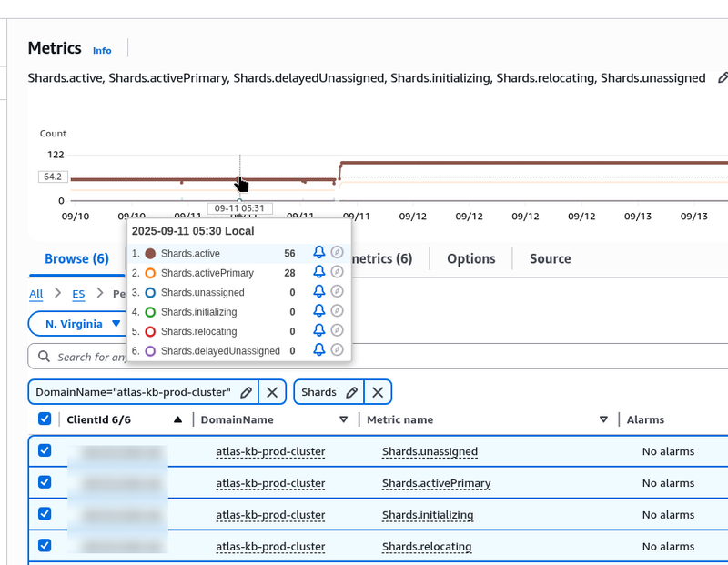This screenshot has width=728, height=565.
Task: Open the DomainName column filter dropdown
Action: tap(343, 419)
